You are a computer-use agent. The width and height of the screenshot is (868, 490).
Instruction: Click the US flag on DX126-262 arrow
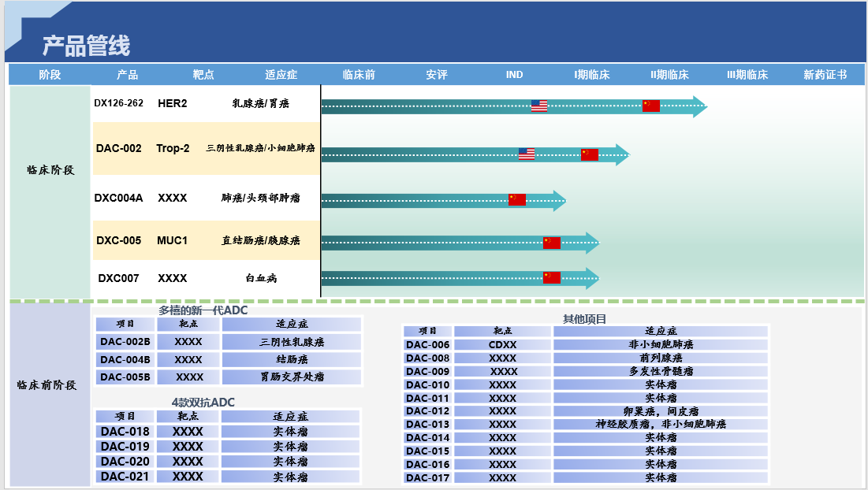coord(538,106)
